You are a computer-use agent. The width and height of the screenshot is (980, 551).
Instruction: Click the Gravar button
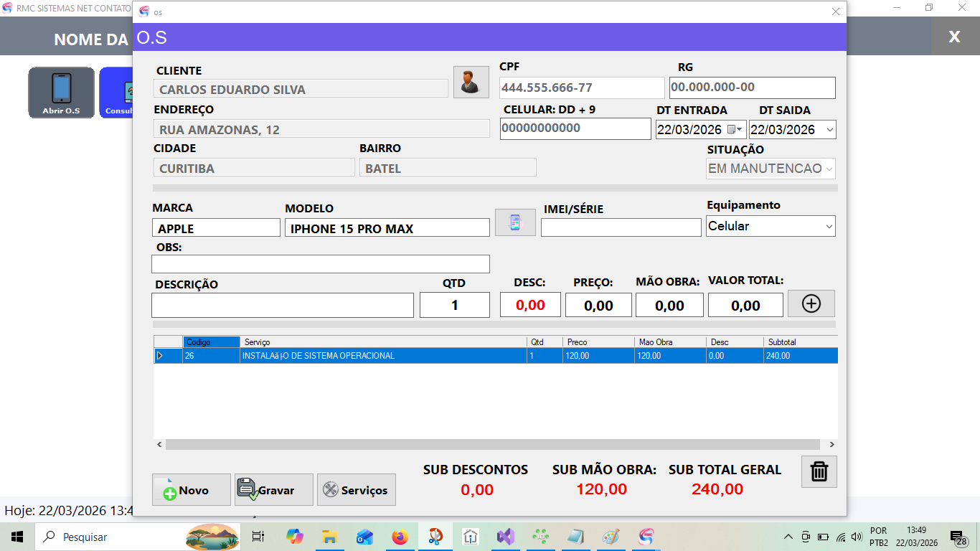[274, 490]
